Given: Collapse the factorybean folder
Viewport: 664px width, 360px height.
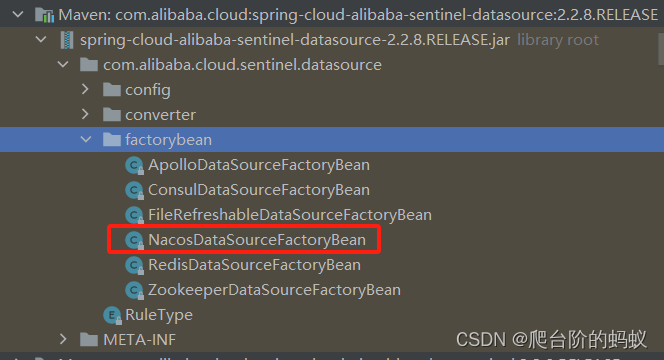Looking at the screenshot, I should point(86,139).
